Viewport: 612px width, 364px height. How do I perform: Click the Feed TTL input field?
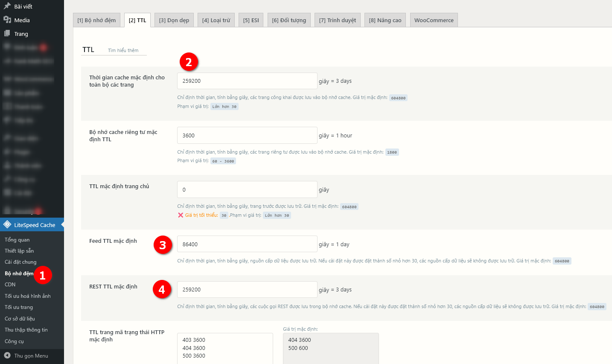pyautogui.click(x=247, y=245)
